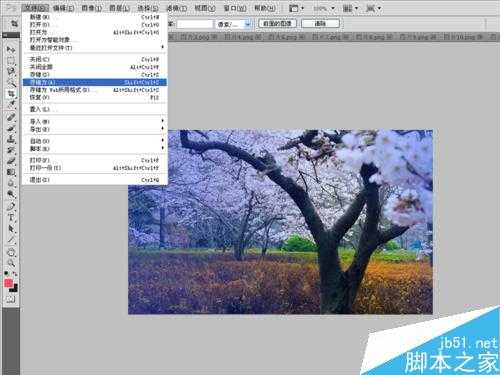Expand the 导入 submenu

[94, 121]
